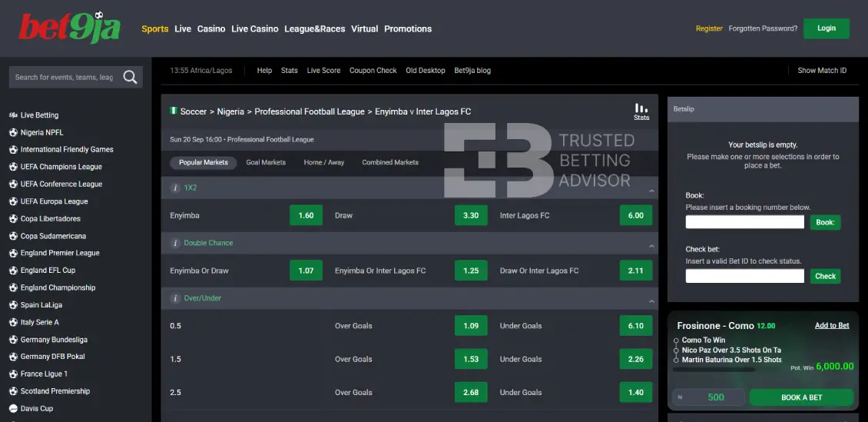Viewport: 868px width, 422px height.
Task: Click ball icon beside UEFA Champions League
Action: point(13,167)
